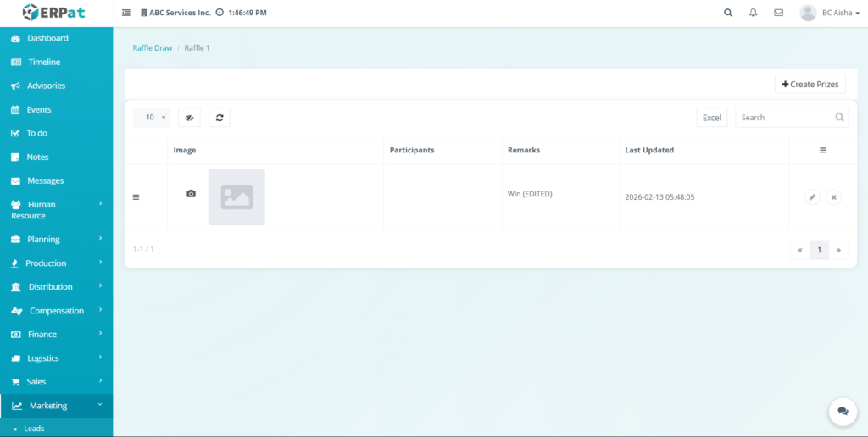Go to the Raffle Draw breadcrumb link
This screenshot has width=868, height=437.
(x=153, y=48)
